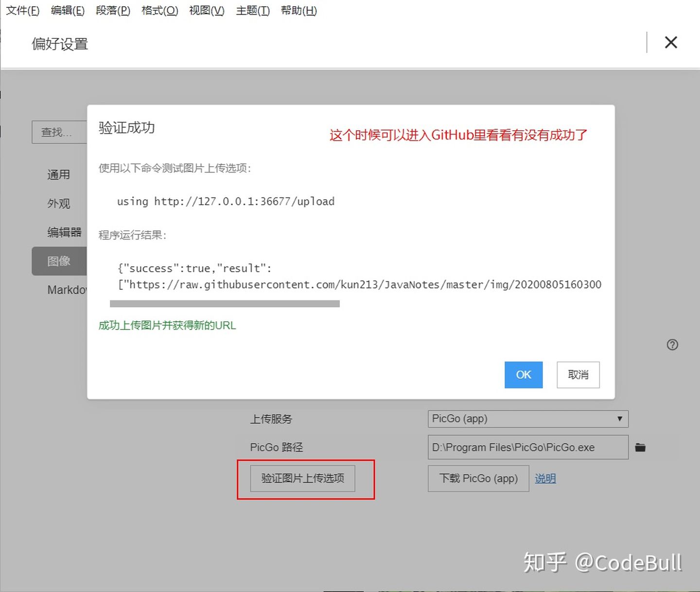Screen dimensions: 700x592
Task: Click the 下载 PicGo (app) button
Action: [477, 478]
